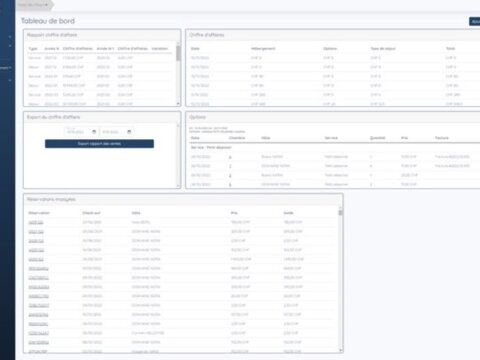The image size is (480, 360).
Task: Click the Année N column header
Action: [x=52, y=49]
